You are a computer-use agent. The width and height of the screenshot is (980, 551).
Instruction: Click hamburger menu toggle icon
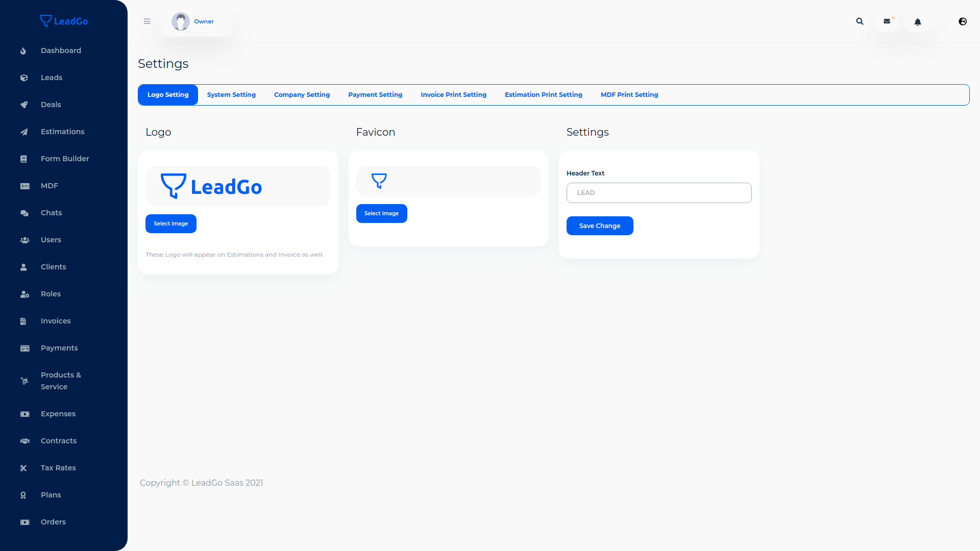coord(146,21)
